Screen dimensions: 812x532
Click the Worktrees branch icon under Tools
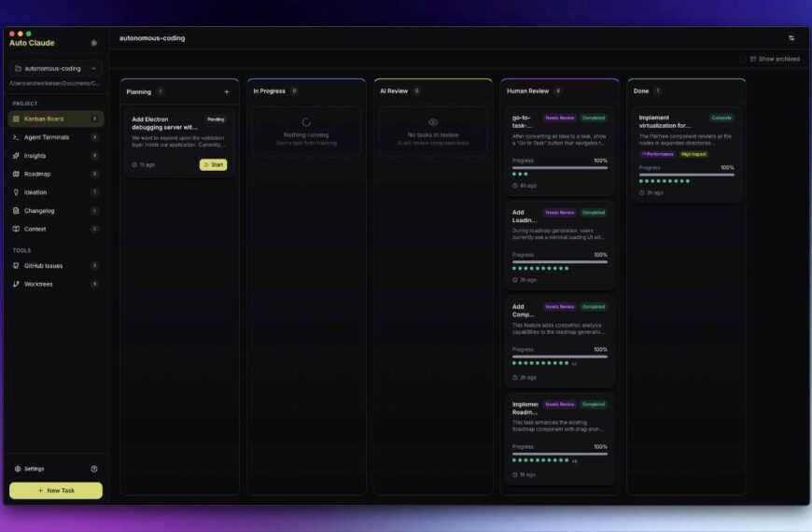pos(16,284)
